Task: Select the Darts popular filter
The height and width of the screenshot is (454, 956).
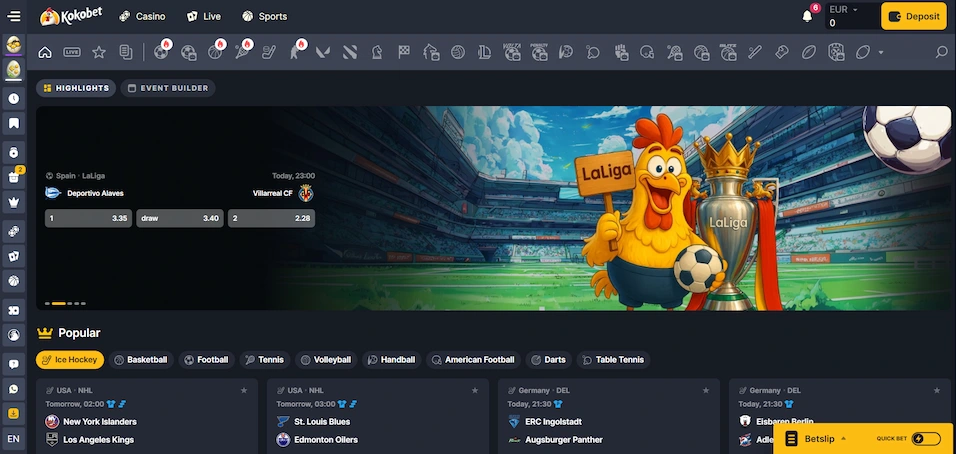Action: pyautogui.click(x=549, y=360)
